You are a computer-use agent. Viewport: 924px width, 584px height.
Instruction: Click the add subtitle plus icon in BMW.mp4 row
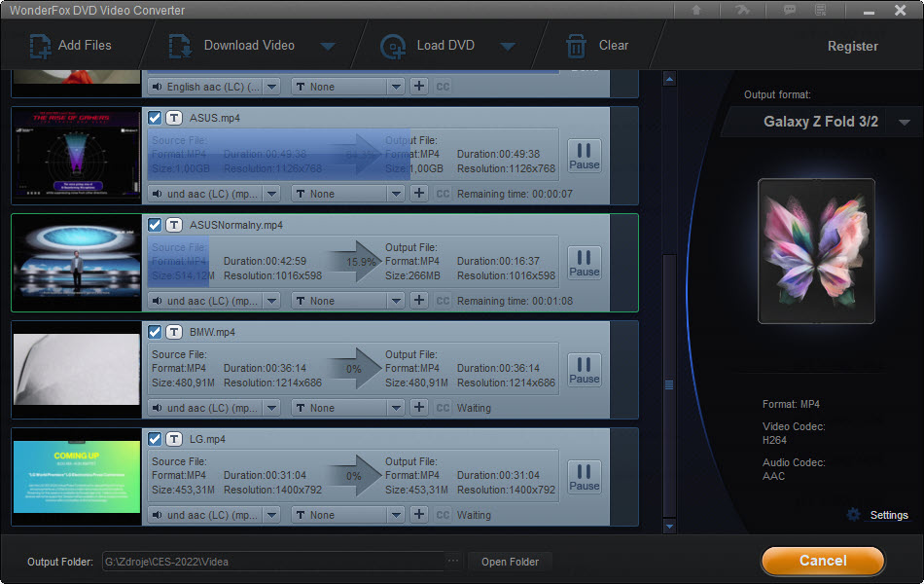[419, 408]
